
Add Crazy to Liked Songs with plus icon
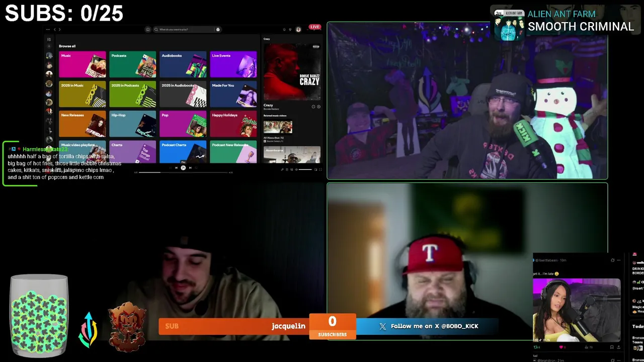[318, 107]
